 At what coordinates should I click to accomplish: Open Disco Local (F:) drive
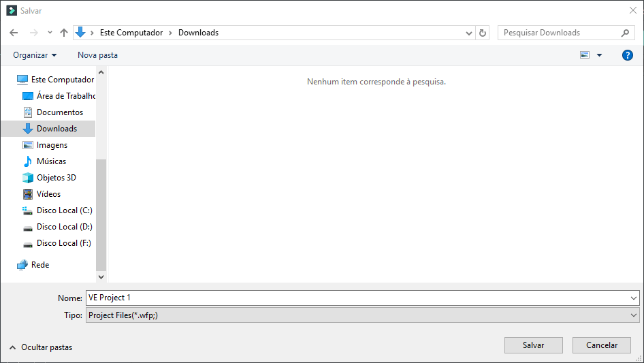(64, 243)
